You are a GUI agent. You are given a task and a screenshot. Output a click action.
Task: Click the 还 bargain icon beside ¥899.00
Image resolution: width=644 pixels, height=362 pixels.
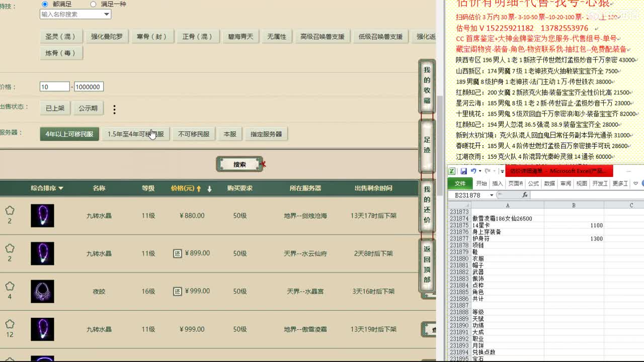click(177, 253)
